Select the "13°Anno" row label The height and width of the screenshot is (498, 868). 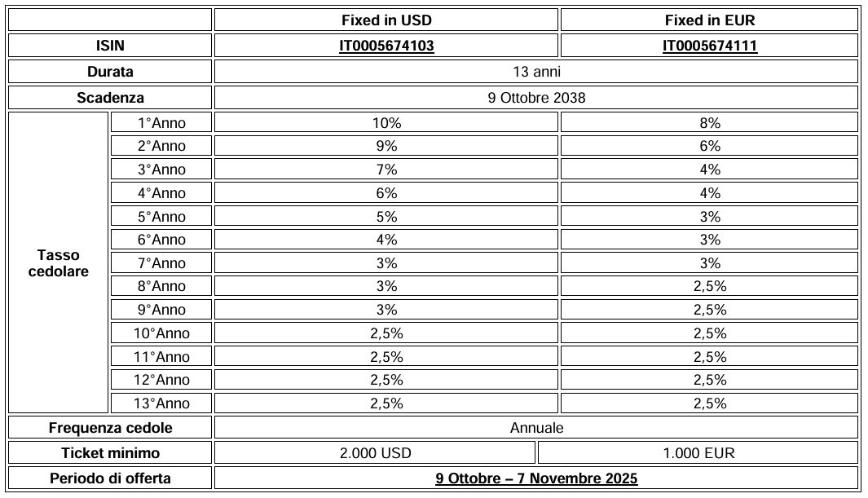tap(161, 403)
